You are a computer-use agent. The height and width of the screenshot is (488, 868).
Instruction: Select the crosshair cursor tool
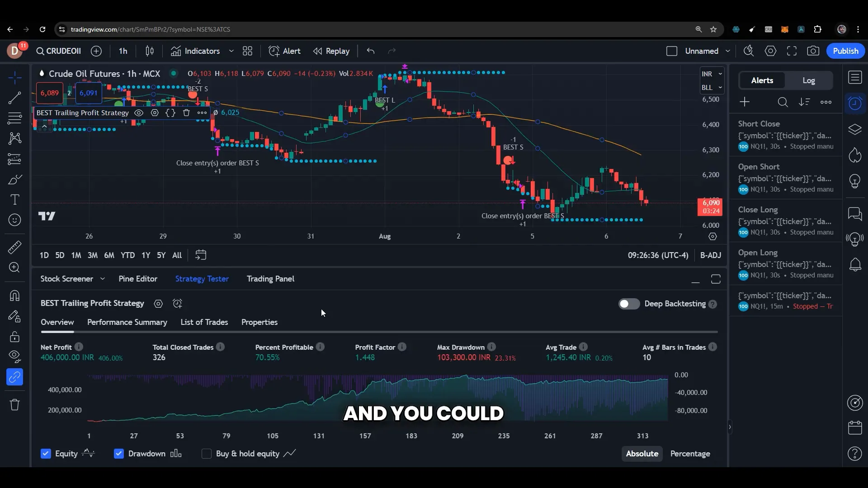pos(14,78)
